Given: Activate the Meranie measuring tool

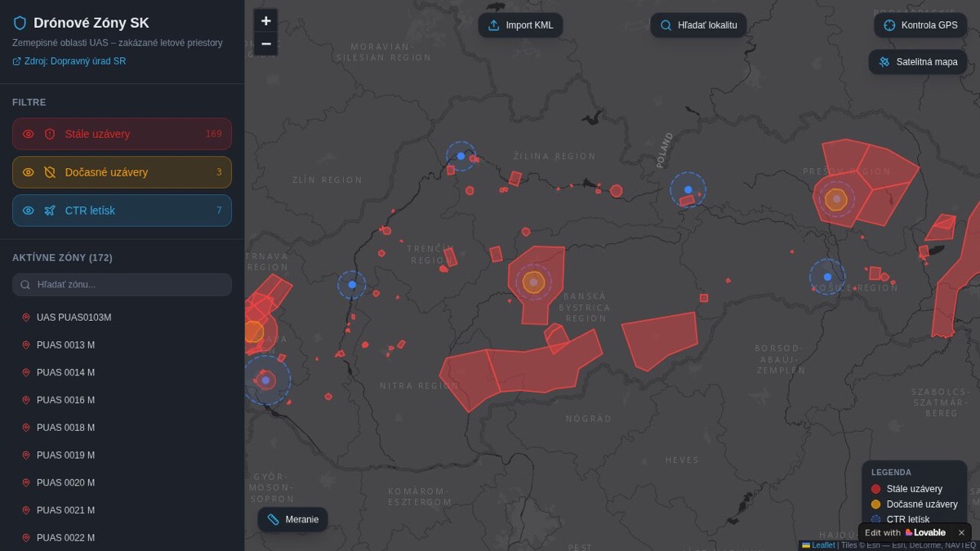Looking at the screenshot, I should [x=293, y=519].
